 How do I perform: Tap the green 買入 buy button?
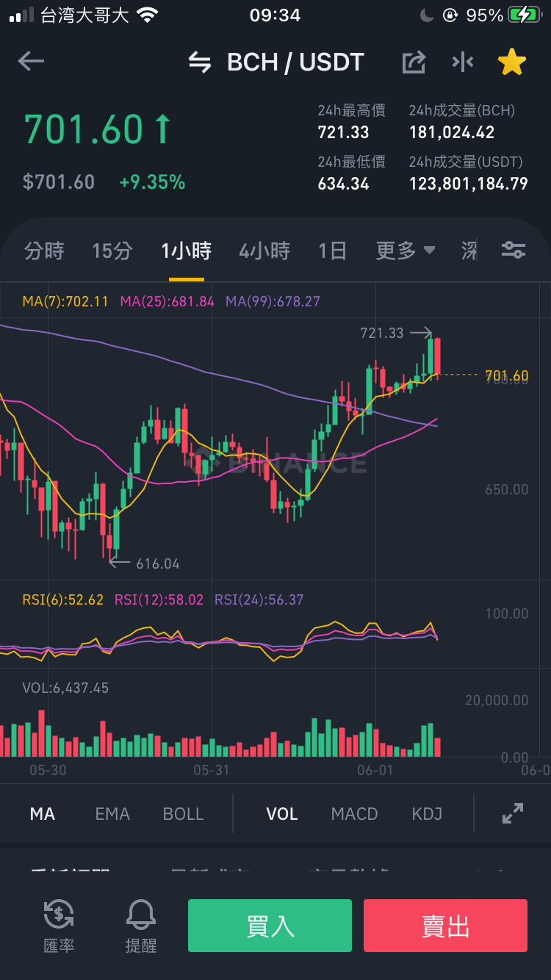click(270, 926)
